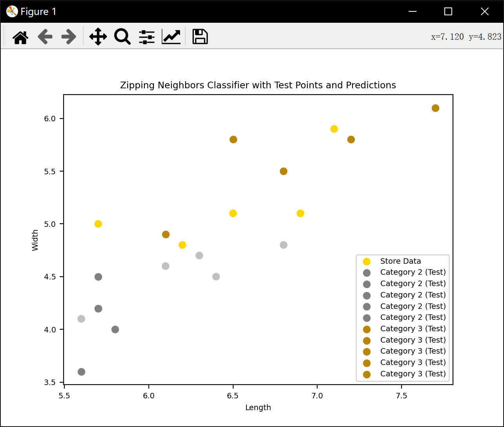Click the plot title text
Image resolution: width=504 pixels, height=427 pixels.
(x=258, y=86)
